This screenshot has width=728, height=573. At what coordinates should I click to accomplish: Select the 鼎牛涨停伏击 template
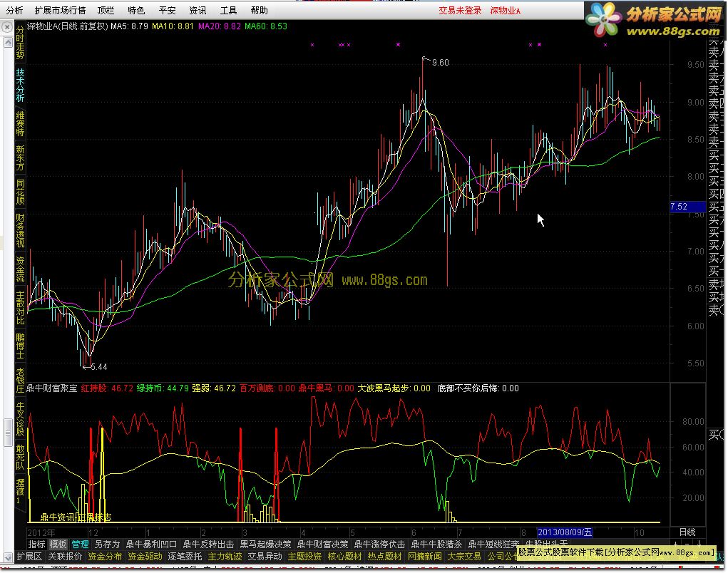(x=380, y=544)
